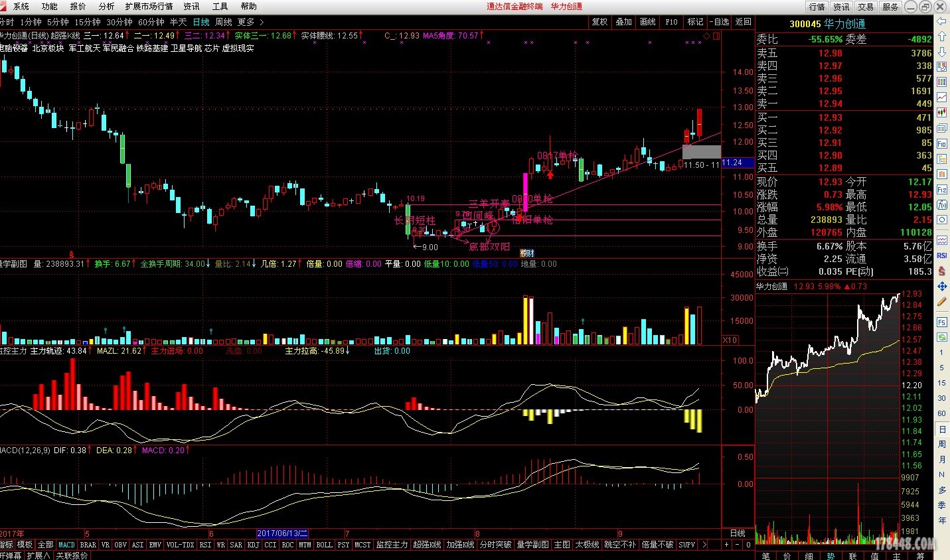The image size is (950, 560).
Task: Click the 画线 drawing button
Action: [648, 22]
